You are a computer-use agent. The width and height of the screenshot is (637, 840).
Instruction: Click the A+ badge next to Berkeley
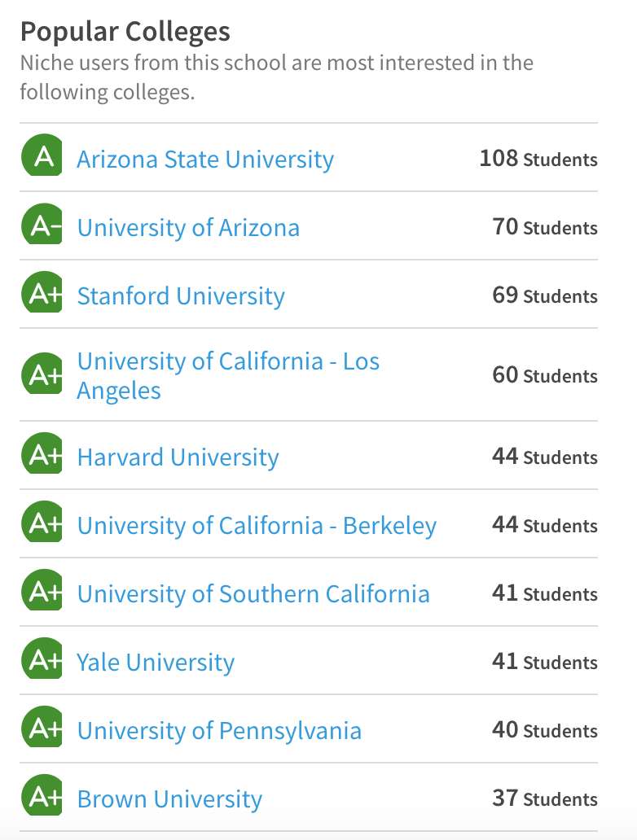click(42, 523)
